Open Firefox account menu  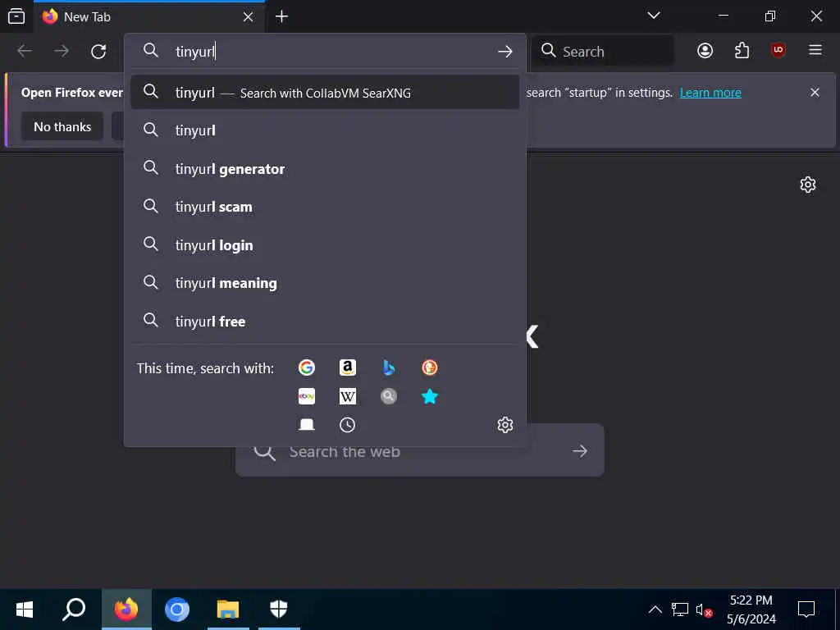point(705,51)
